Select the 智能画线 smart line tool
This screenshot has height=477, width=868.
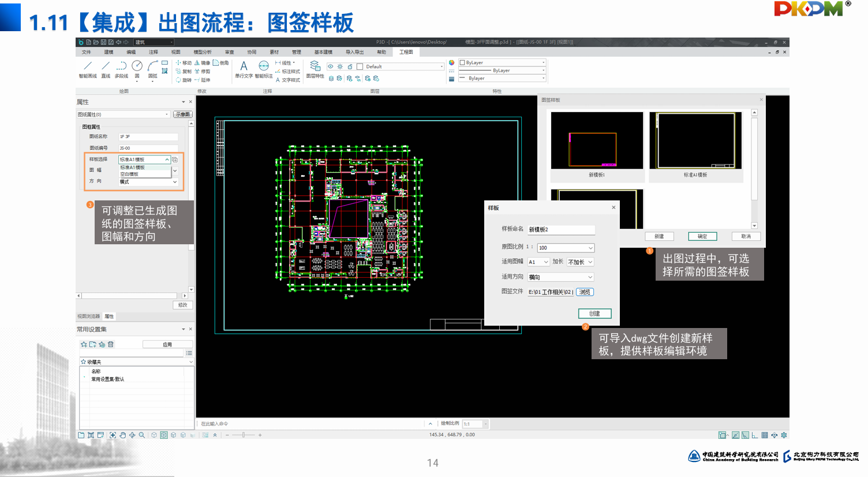[88, 69]
